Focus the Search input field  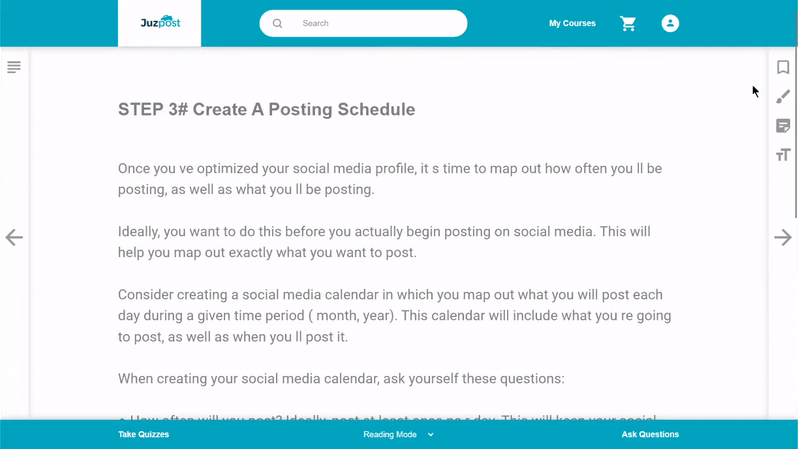tap(363, 23)
